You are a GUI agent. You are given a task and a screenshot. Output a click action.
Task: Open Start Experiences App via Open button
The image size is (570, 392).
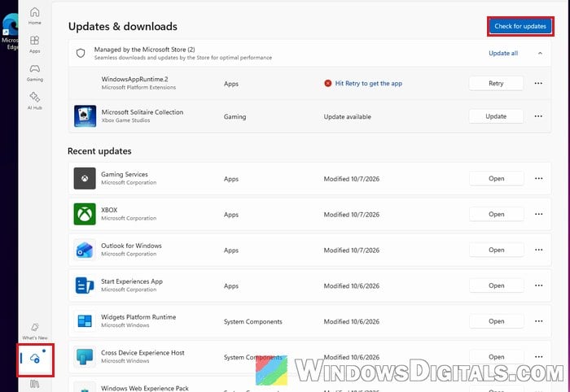pyautogui.click(x=496, y=285)
